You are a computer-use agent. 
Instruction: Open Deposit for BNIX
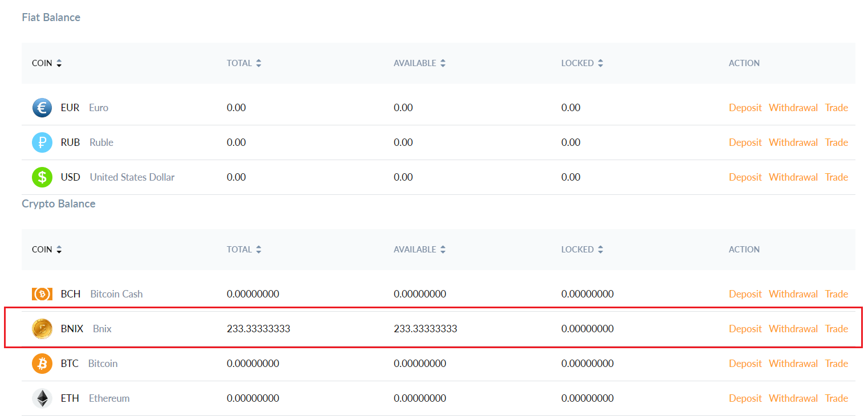745,329
